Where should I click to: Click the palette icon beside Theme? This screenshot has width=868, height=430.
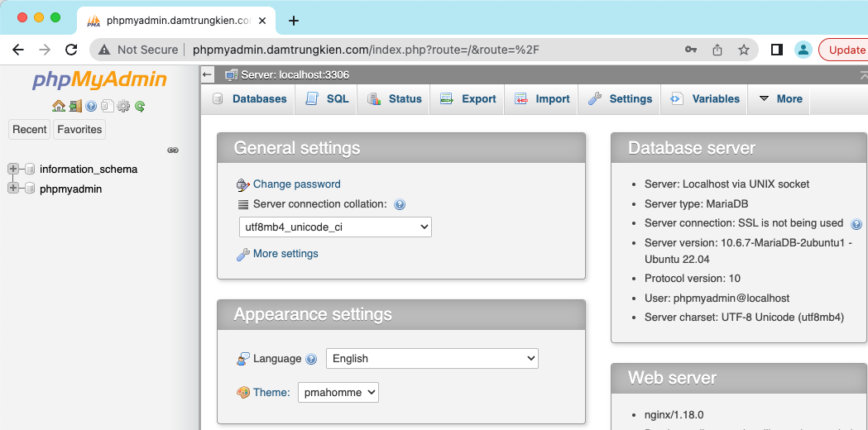243,392
